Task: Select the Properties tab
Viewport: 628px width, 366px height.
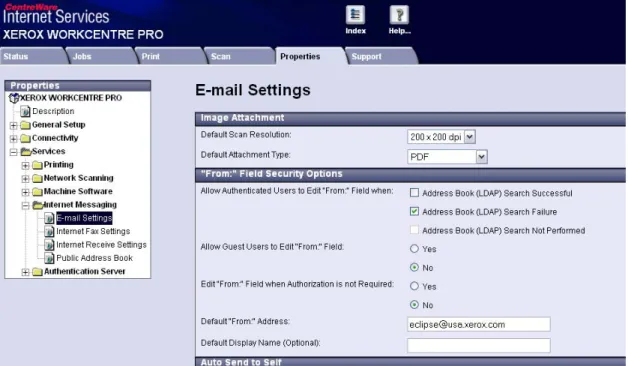Action: pyautogui.click(x=310, y=56)
